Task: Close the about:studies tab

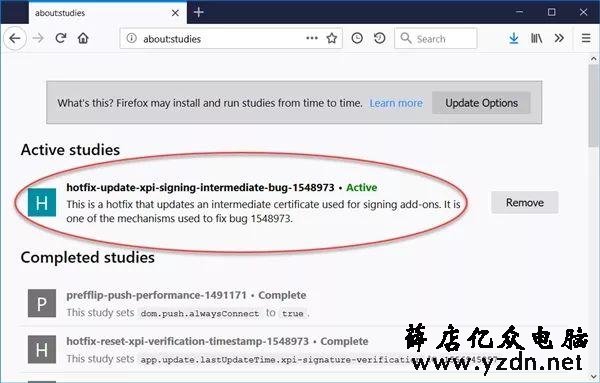Action: click(175, 13)
